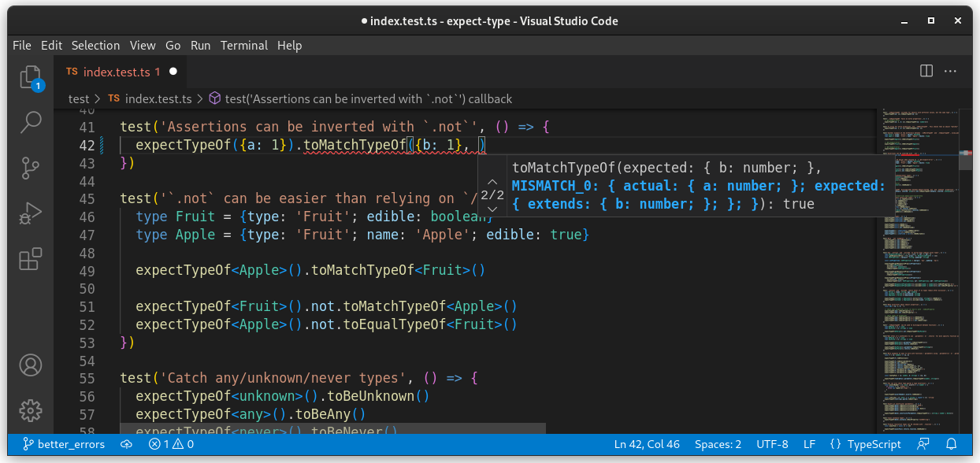Open Problems from errors and warnings count
Image resolution: width=980 pixels, height=463 pixels.
171,444
